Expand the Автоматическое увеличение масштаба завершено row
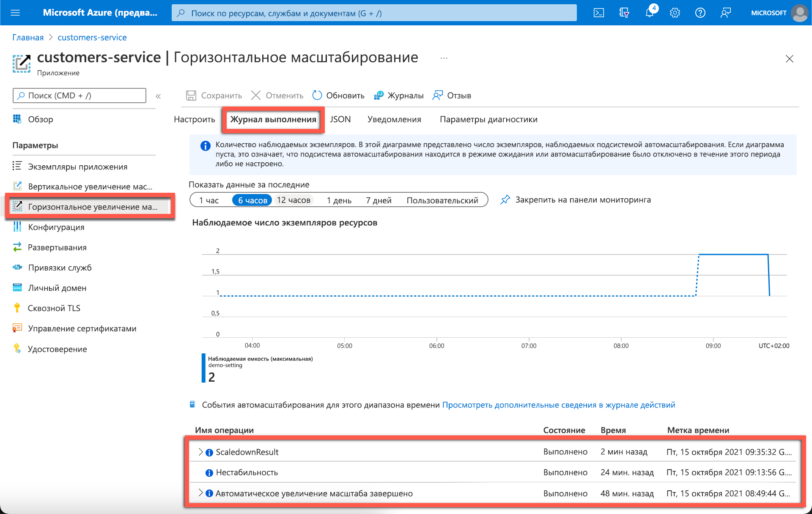Viewport: 812px width, 514px height. [x=200, y=493]
